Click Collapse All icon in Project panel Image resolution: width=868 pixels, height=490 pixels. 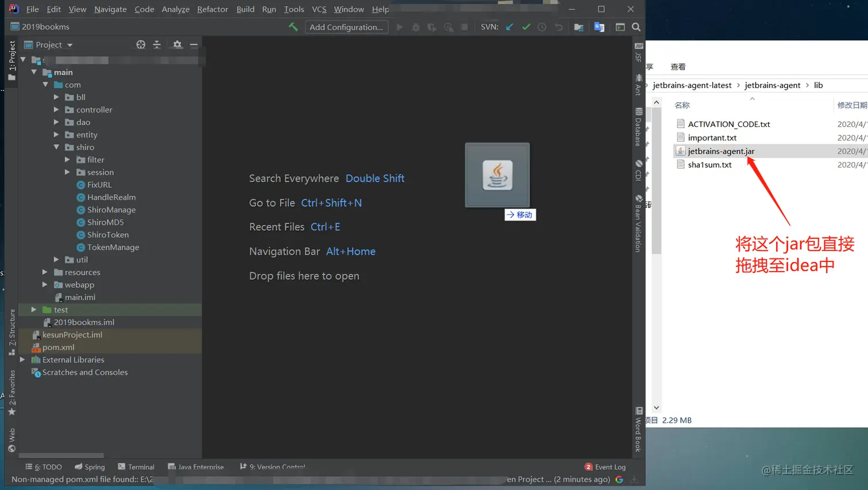click(157, 45)
